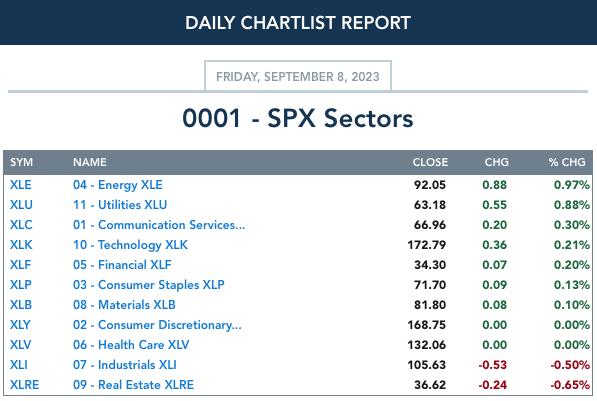Click the XLY ticker symbol
This screenshot has width=597, height=401.
(x=20, y=325)
